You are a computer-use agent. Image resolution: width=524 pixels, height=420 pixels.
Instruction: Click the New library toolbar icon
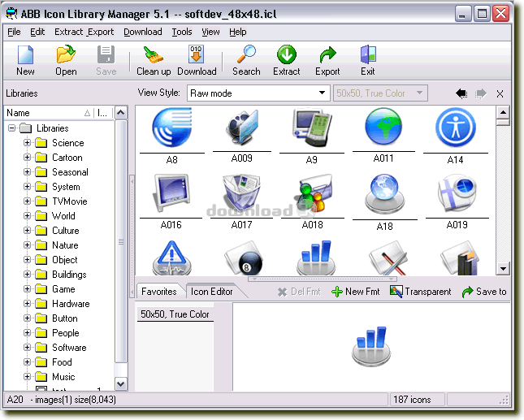(x=25, y=55)
